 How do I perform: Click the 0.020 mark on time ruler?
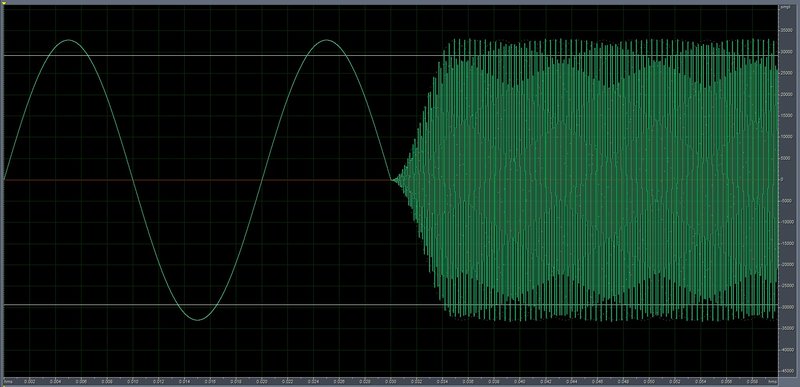262,381
